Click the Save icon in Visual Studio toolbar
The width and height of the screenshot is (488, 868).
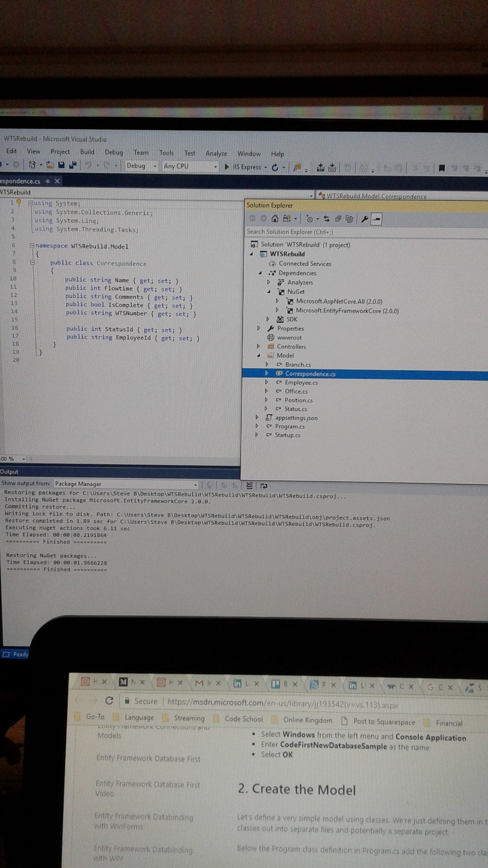[61, 165]
